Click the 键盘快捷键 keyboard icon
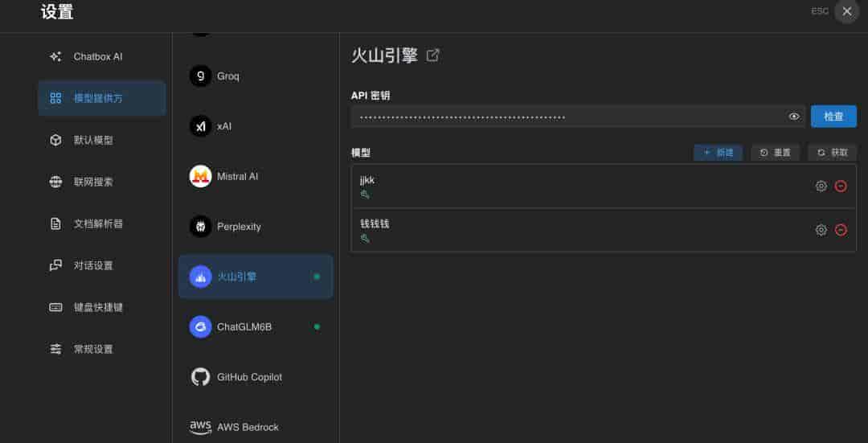This screenshot has width=868, height=443. [56, 307]
